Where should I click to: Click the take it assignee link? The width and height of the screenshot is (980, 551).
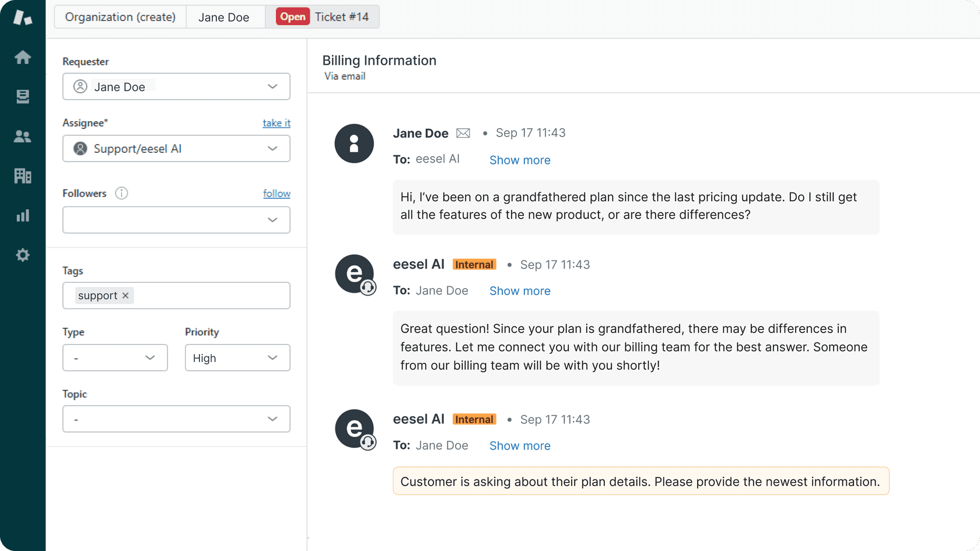[276, 122]
